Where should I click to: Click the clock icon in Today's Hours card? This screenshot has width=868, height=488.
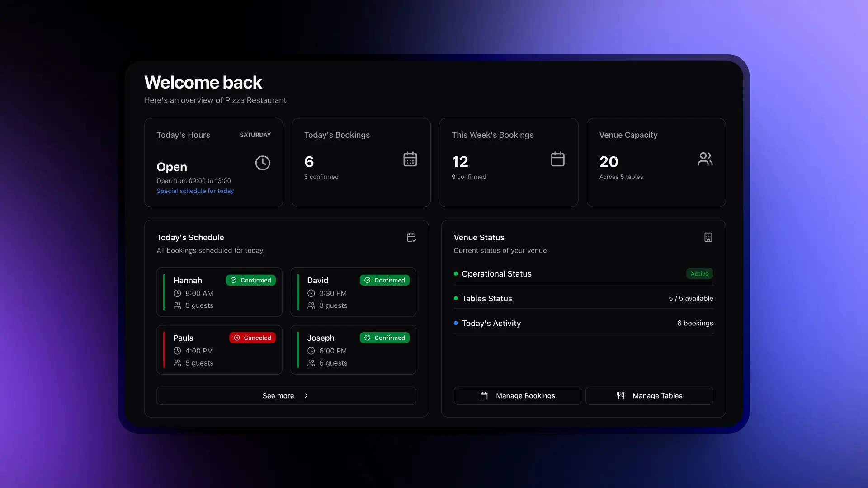(x=262, y=163)
